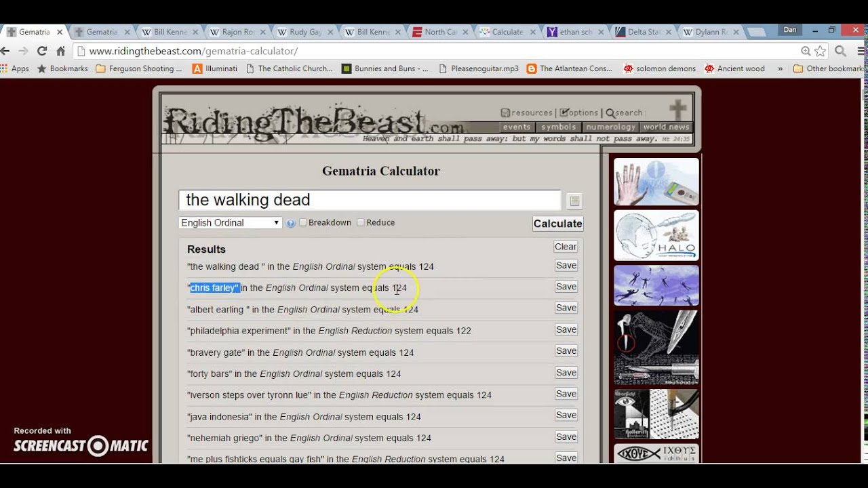Open the English Ordinal system dropdown
The height and width of the screenshot is (488, 868).
click(231, 222)
